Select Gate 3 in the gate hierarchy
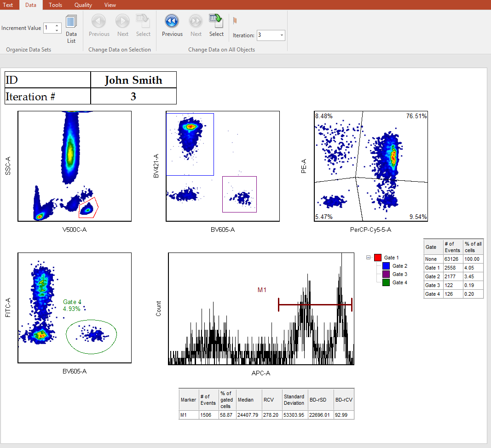Viewport: 491px width, 448px height. 399,274
